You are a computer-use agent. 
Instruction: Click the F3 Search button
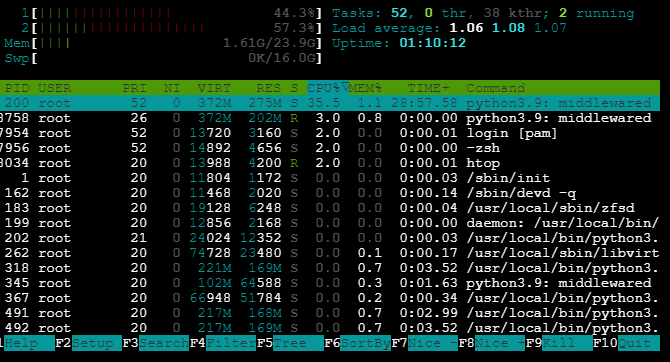pyautogui.click(x=156, y=343)
